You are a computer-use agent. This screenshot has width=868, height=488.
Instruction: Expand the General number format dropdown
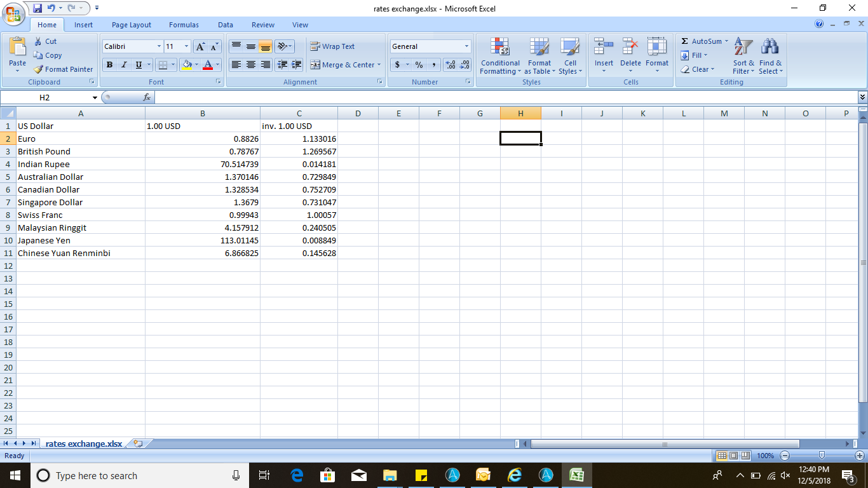[466, 46]
